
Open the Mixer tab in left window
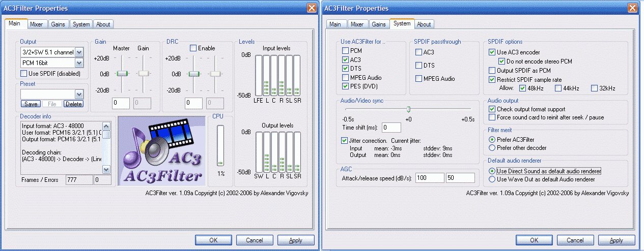[36, 24]
